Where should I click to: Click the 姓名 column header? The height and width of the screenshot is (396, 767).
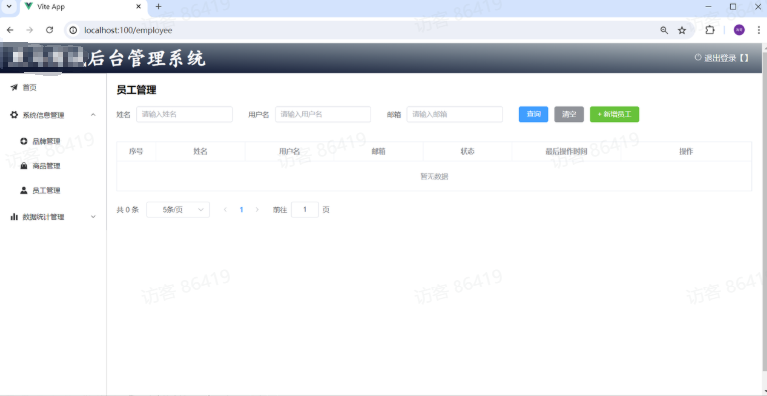tap(201, 152)
